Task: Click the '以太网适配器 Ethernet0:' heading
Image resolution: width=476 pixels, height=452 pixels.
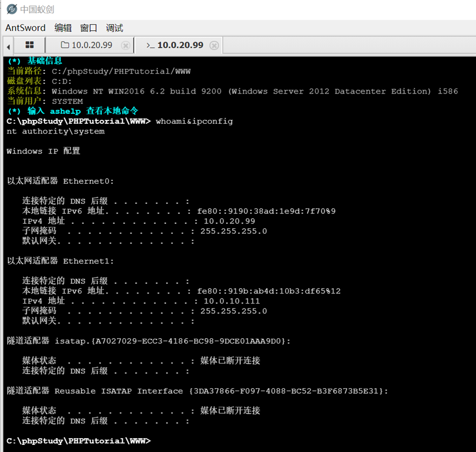Action: (61, 181)
